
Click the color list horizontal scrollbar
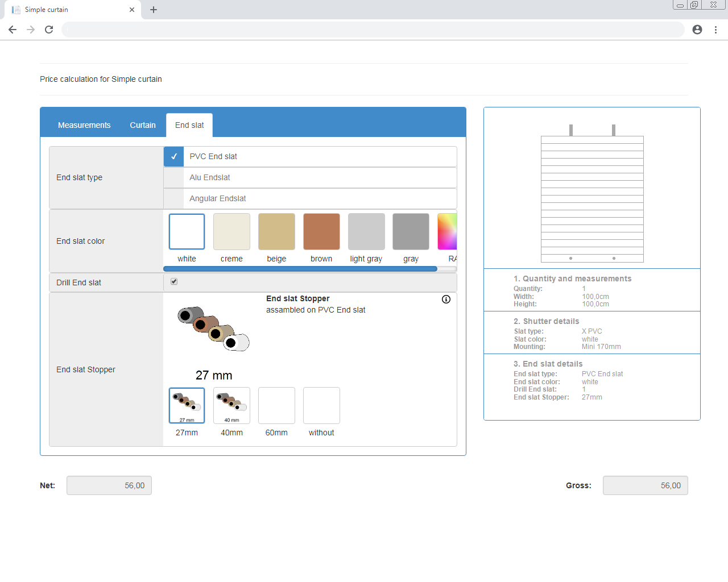[300, 269]
